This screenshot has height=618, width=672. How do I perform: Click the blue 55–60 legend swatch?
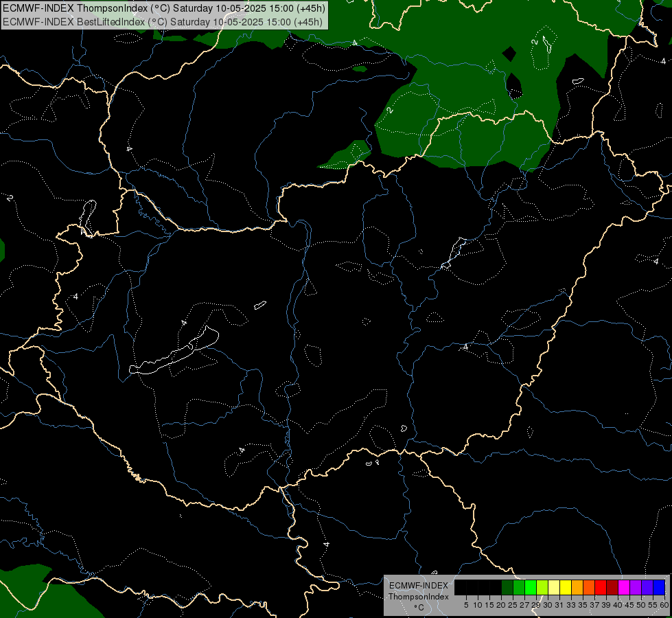(659, 587)
